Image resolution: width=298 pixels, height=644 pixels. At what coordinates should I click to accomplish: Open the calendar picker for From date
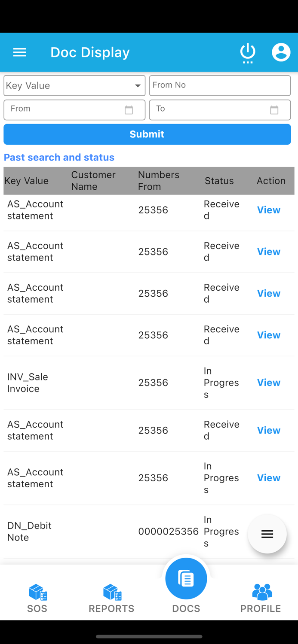pos(129,110)
